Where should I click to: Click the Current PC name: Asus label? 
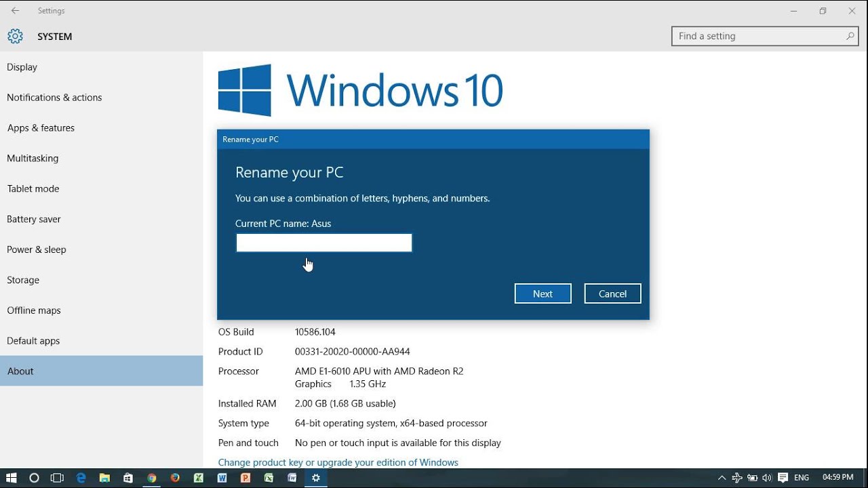[283, 224]
